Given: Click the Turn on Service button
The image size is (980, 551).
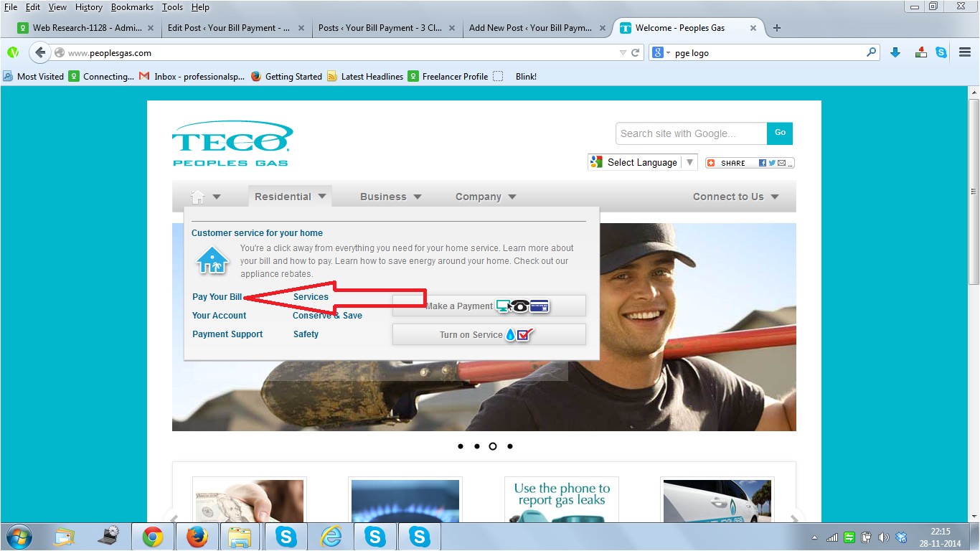Looking at the screenshot, I should point(489,334).
